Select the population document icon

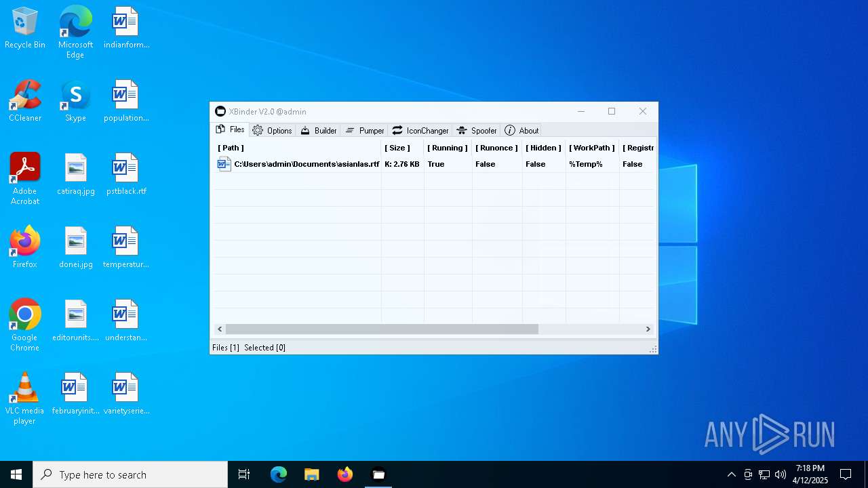[126, 102]
